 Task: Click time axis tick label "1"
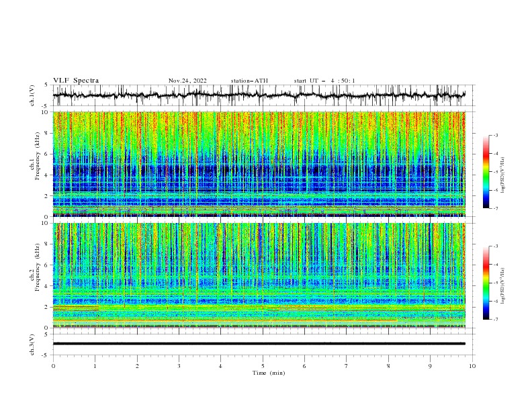[x=95, y=366]
